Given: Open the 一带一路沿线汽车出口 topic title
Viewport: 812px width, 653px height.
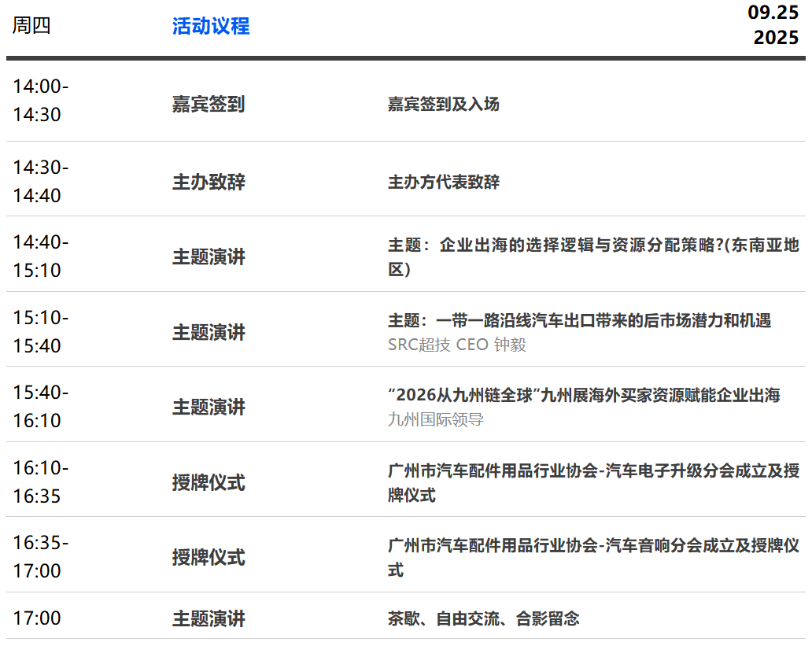Looking at the screenshot, I should click(x=579, y=320).
